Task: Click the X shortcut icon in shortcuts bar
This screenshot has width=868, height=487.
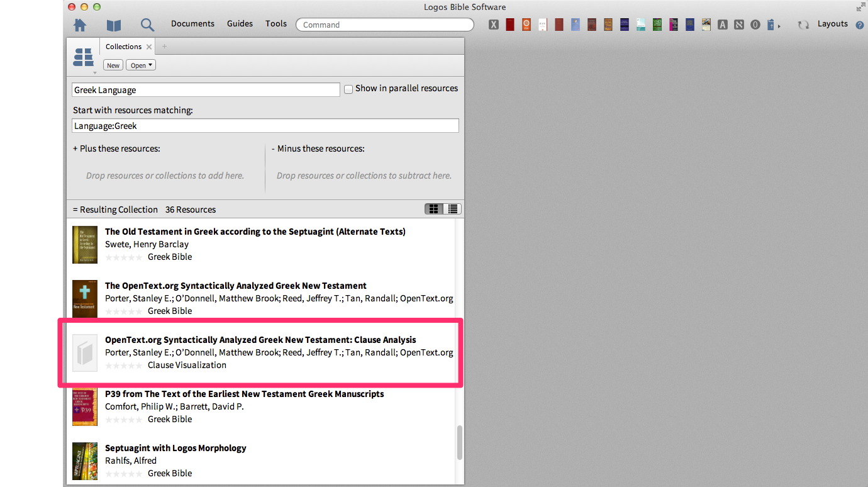Action: point(494,25)
